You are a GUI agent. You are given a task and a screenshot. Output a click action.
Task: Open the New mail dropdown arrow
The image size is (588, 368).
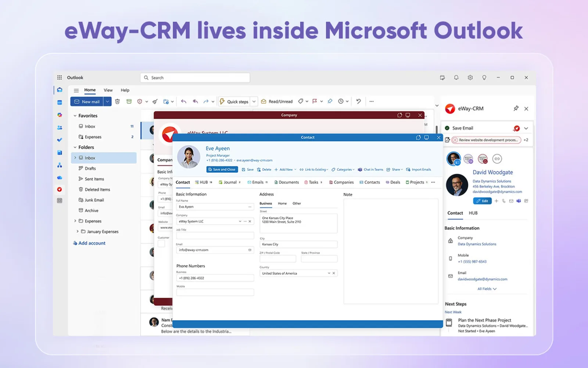[x=107, y=102]
